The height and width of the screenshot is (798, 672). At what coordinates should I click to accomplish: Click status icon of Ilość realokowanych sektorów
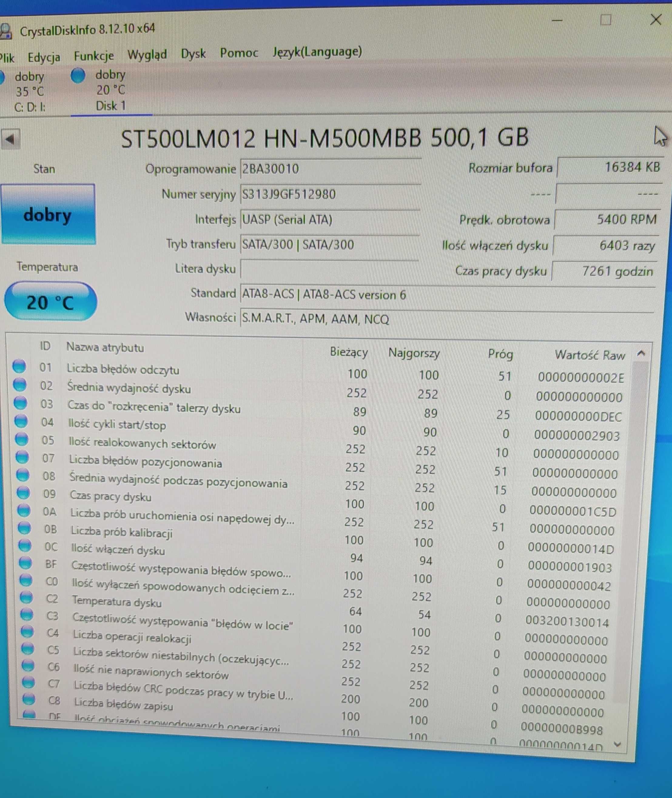21,439
